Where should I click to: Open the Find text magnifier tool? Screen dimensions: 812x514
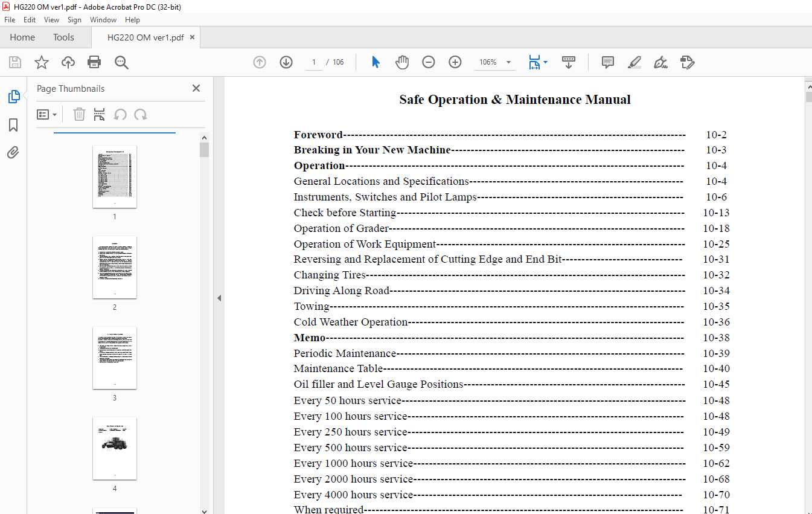click(x=121, y=62)
